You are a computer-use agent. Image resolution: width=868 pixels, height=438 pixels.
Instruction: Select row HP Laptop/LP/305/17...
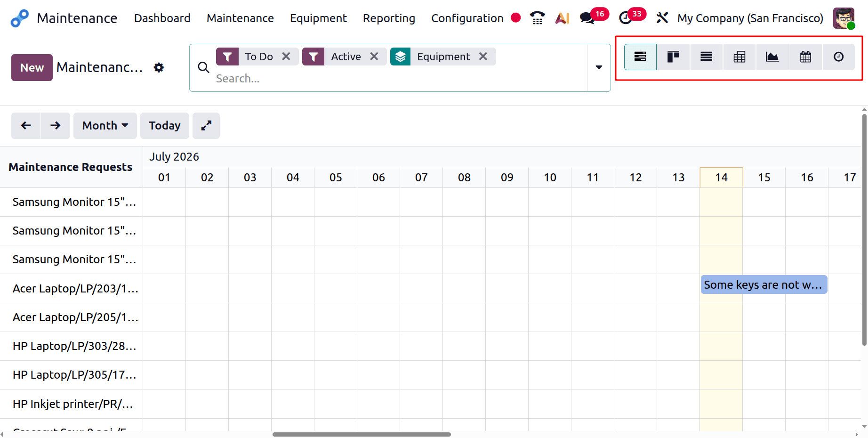72,375
